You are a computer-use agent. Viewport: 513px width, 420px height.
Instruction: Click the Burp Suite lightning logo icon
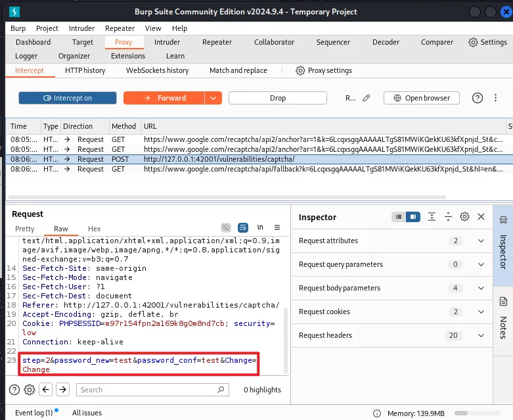pos(14,12)
